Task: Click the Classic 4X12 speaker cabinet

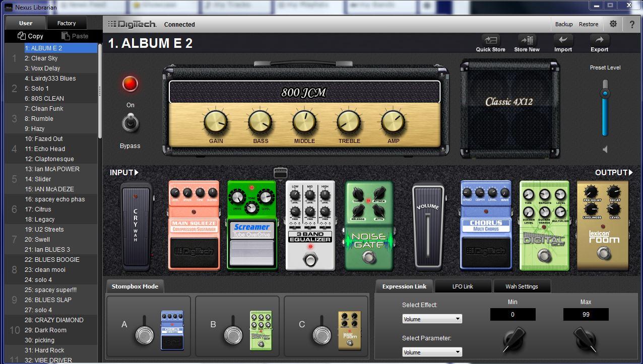Action: [509, 108]
